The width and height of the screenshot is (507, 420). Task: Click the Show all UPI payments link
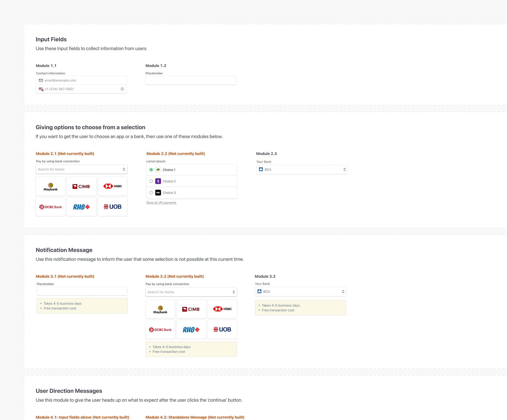[161, 203]
